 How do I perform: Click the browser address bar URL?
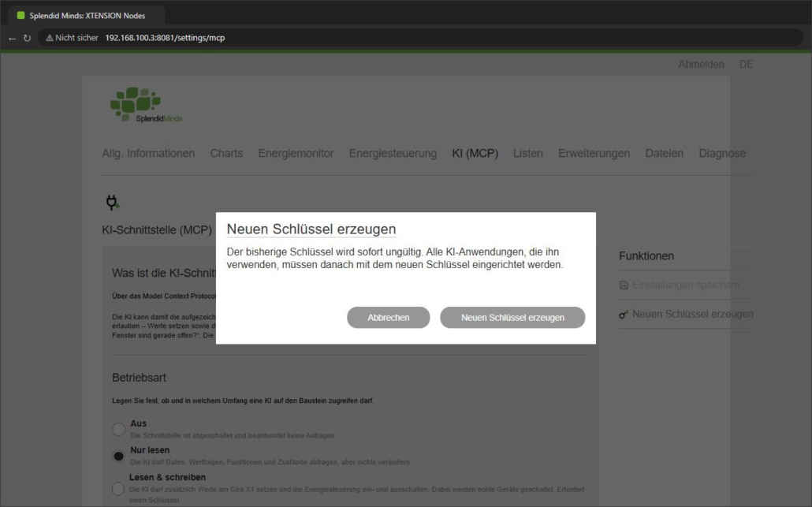(165, 38)
